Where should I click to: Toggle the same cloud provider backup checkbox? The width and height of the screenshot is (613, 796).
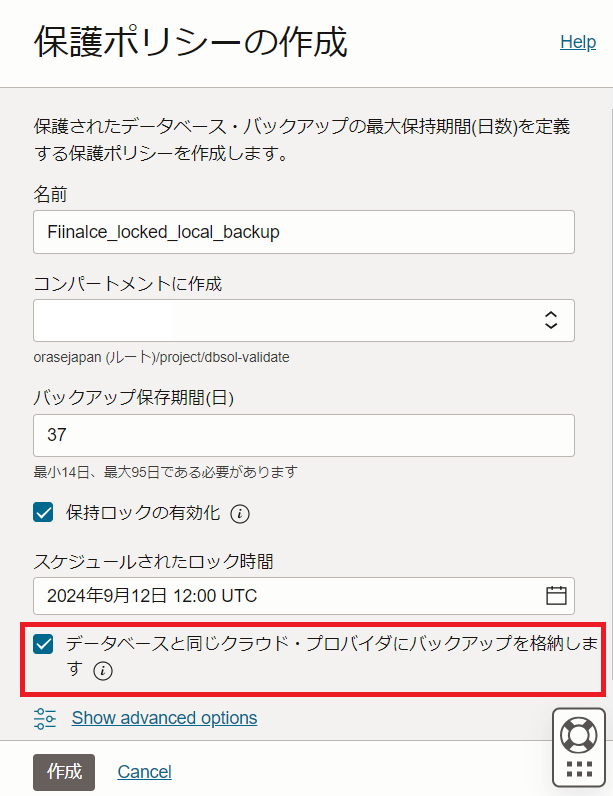pos(44,644)
